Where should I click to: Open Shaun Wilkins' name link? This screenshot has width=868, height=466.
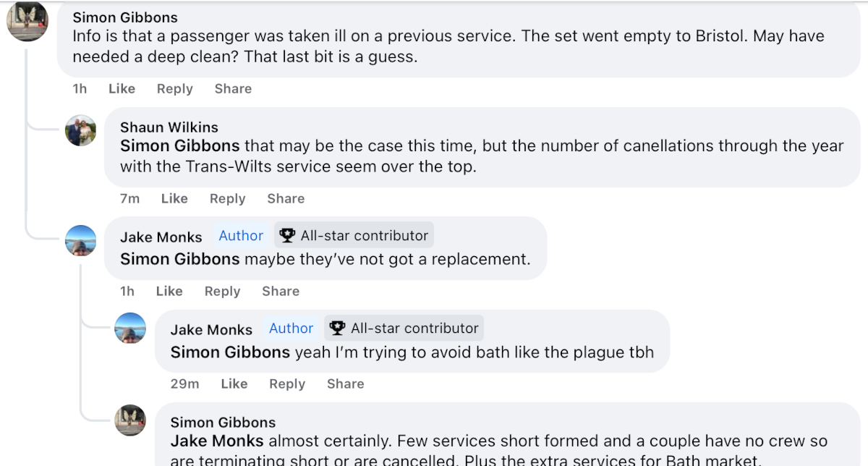[169, 128]
